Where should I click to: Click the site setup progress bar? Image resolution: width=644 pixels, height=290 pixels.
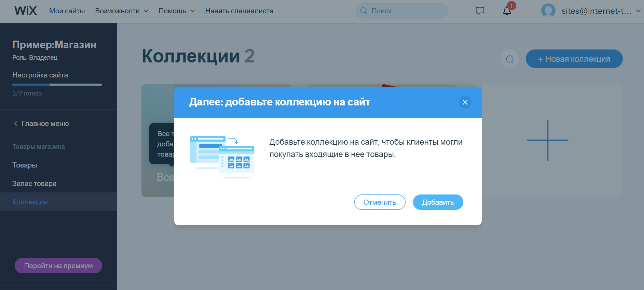(x=57, y=85)
